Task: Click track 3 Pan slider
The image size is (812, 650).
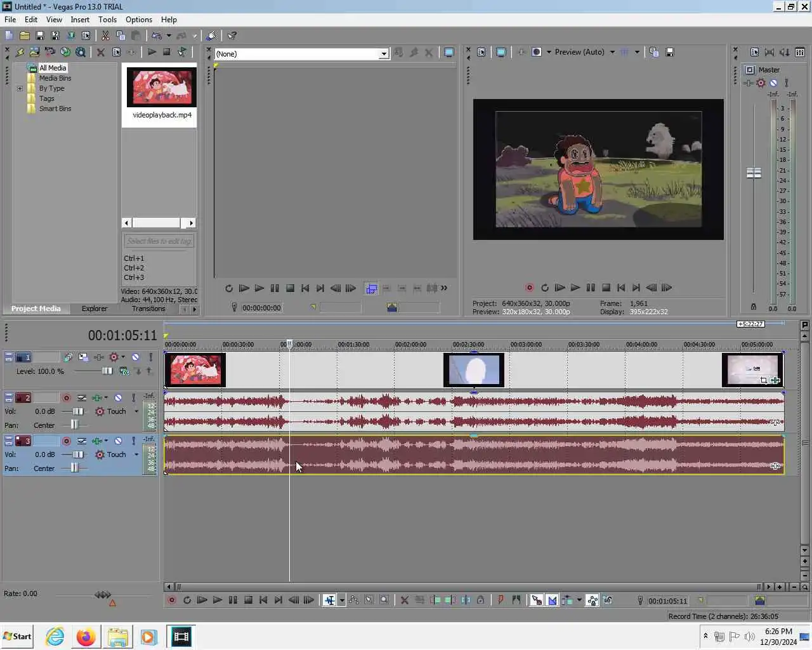Action: (74, 468)
